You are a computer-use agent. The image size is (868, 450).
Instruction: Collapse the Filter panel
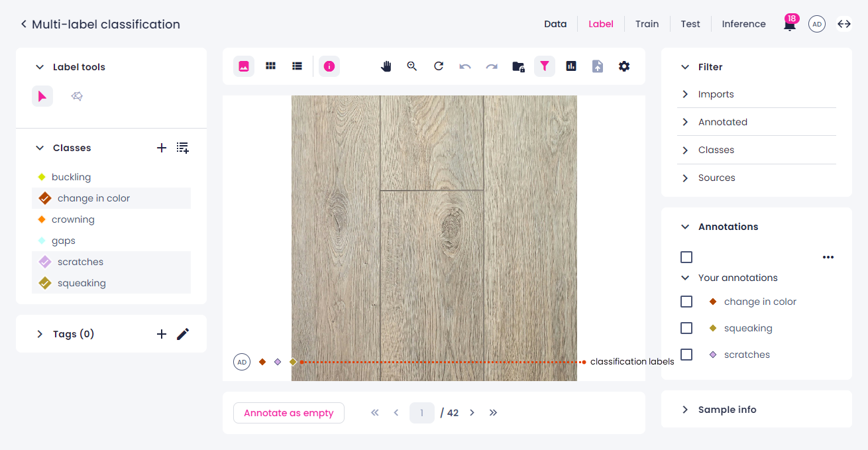coord(685,67)
